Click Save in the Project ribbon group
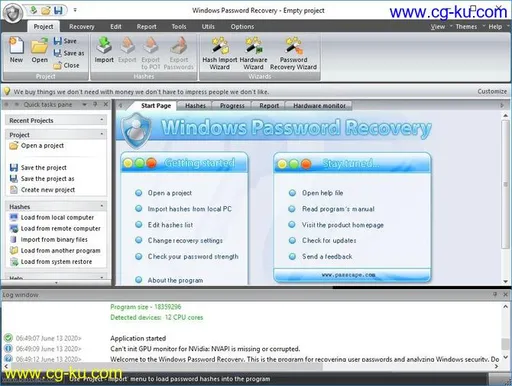512x386 pixels. tap(65, 41)
